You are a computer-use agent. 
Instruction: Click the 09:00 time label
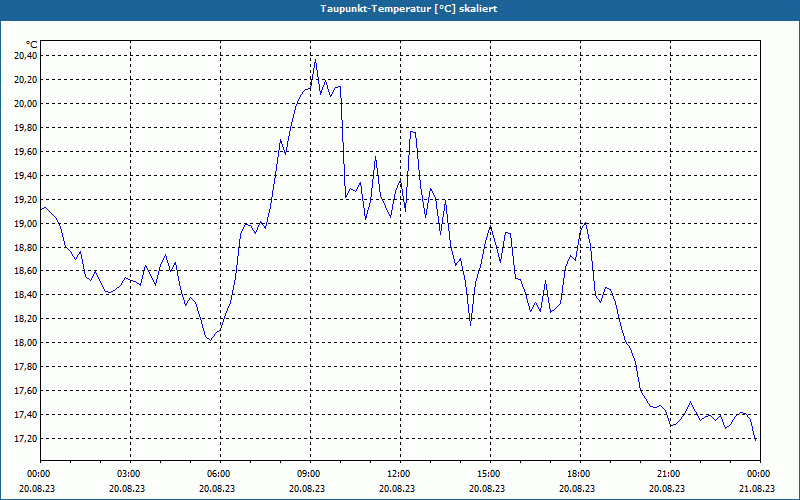click(311, 474)
